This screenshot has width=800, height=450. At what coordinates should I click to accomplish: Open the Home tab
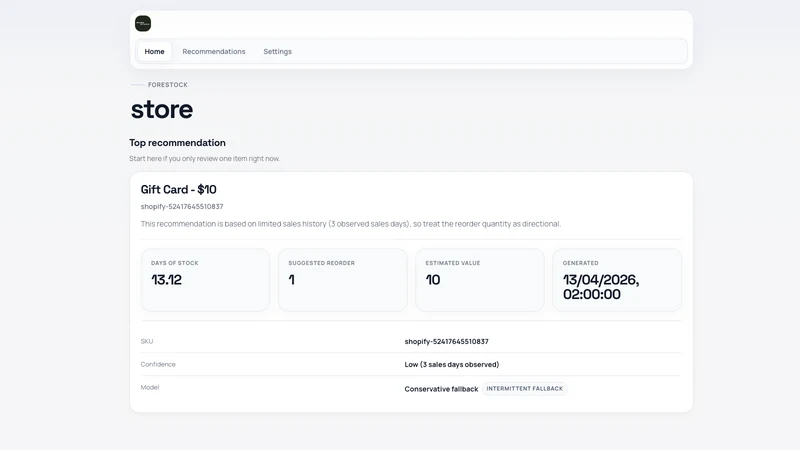[154, 52]
